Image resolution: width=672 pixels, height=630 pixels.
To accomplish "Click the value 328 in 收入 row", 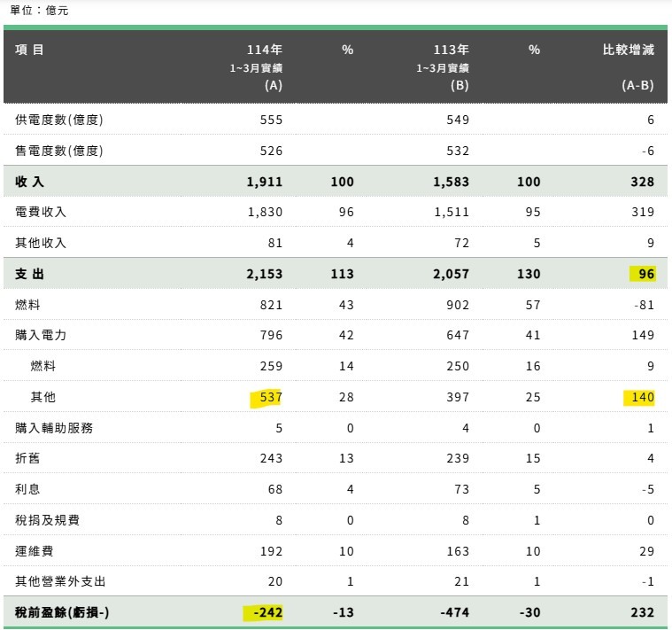I will 643,182.
